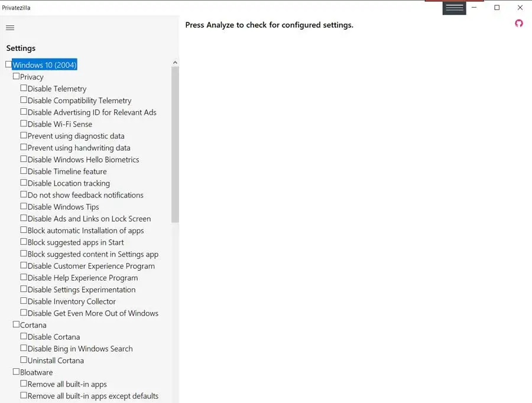
Task: Check Disable Location tracking box
Action: pos(24,183)
